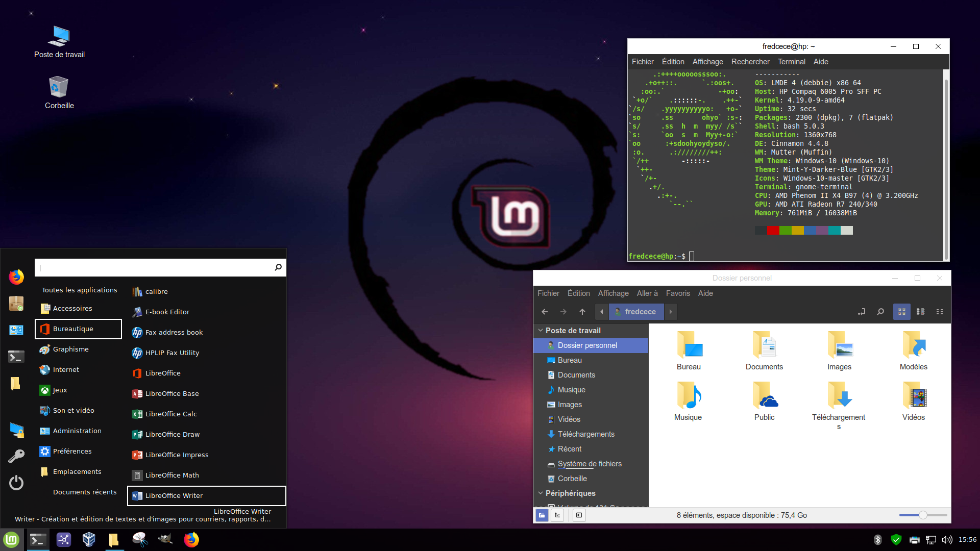Select the Vidéos folder in file view
This screenshot has width=980, height=551.
914,401
